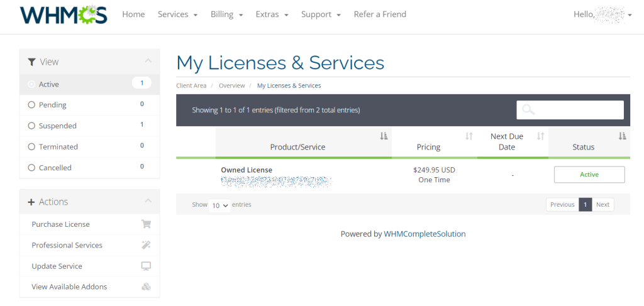644x306 pixels.
Task: Click the Next pagination button
Action: [602, 205]
